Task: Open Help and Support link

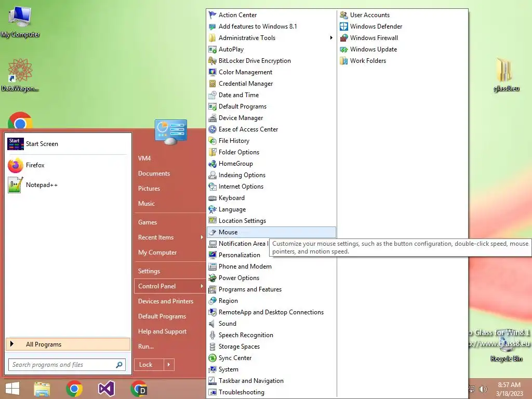Action: click(x=162, y=331)
